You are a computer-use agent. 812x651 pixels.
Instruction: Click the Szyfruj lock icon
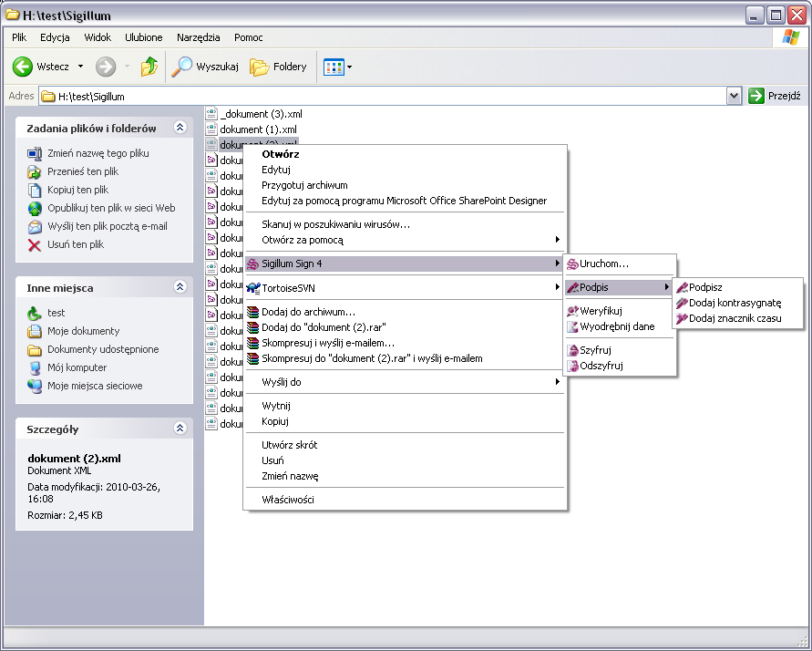click(x=572, y=351)
